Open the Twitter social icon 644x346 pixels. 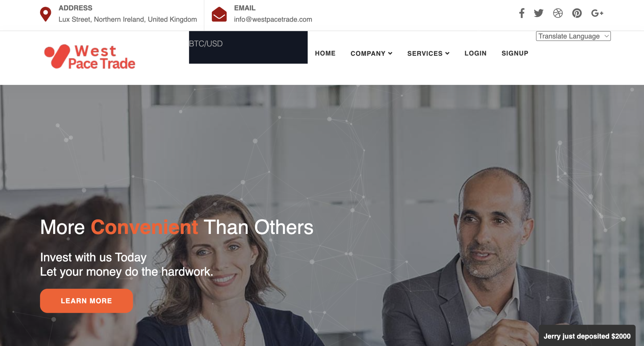pos(539,13)
